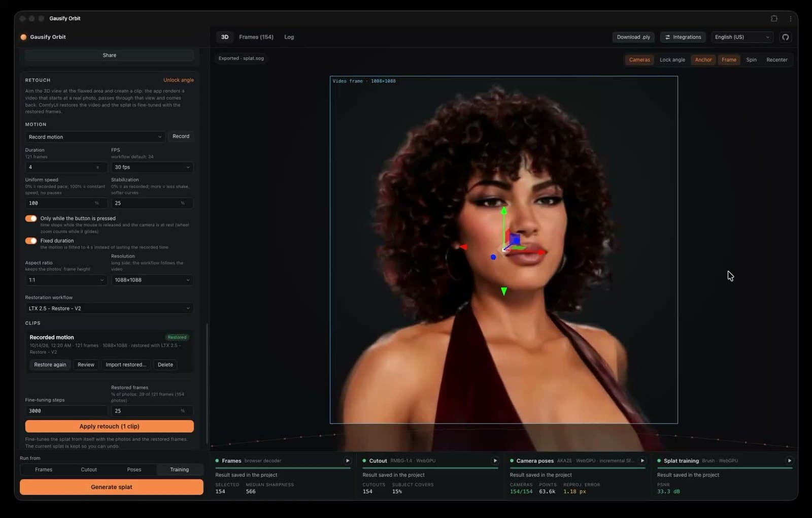The image size is (812, 518).
Task: Click the Splat training progress bar
Action: 725,468
